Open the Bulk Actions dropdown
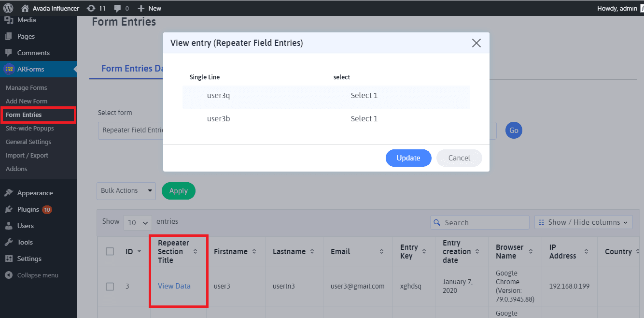Screen dimensions: 644x318 click(126, 190)
